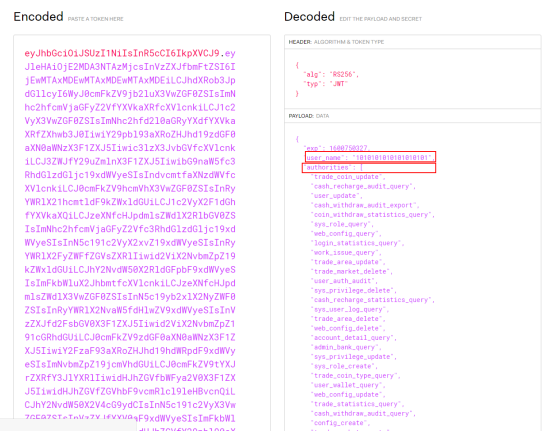Click encoded line starting 91cGRhdGUiLCJ0cmFk
This screenshot has height=432, width=554.
click(x=130, y=337)
